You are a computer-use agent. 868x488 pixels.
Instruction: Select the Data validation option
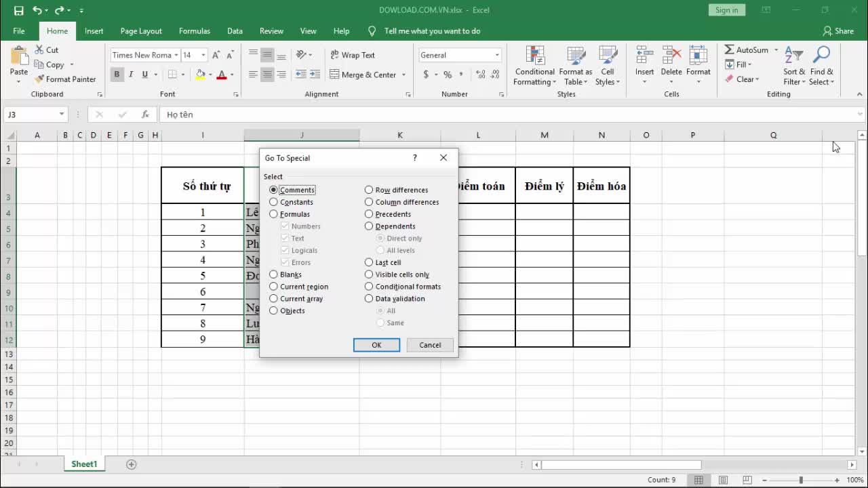[395, 298]
